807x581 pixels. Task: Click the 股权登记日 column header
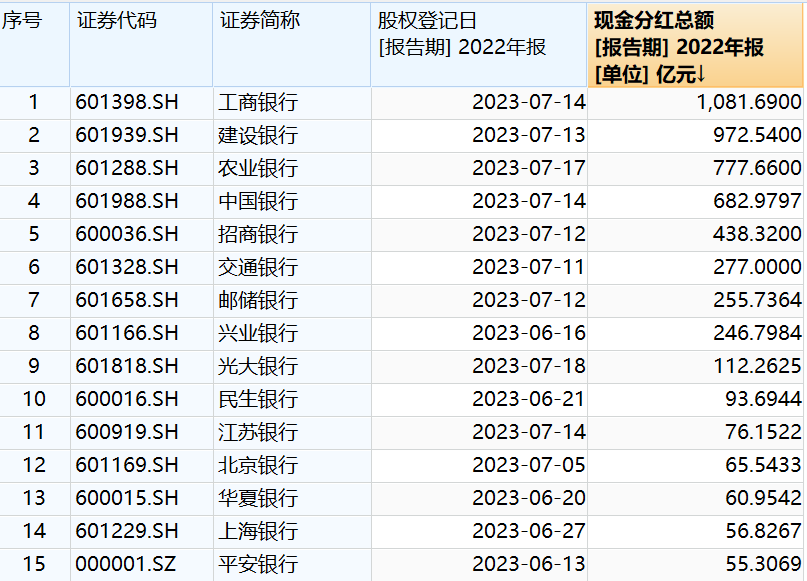[479, 45]
